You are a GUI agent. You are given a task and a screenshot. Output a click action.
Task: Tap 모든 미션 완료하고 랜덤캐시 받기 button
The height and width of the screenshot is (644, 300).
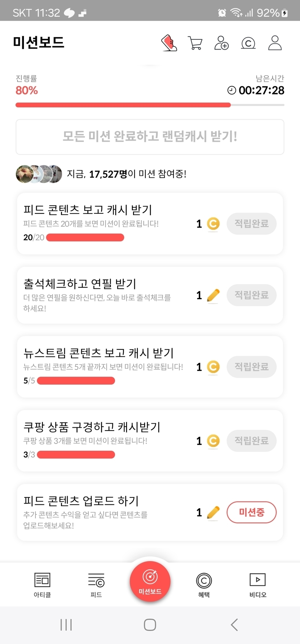[x=150, y=137]
